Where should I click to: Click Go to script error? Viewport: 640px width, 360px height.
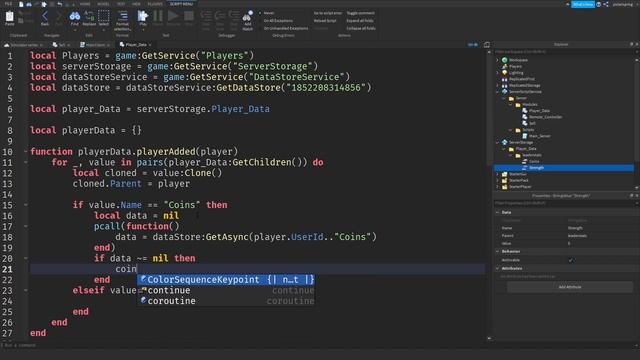click(328, 13)
